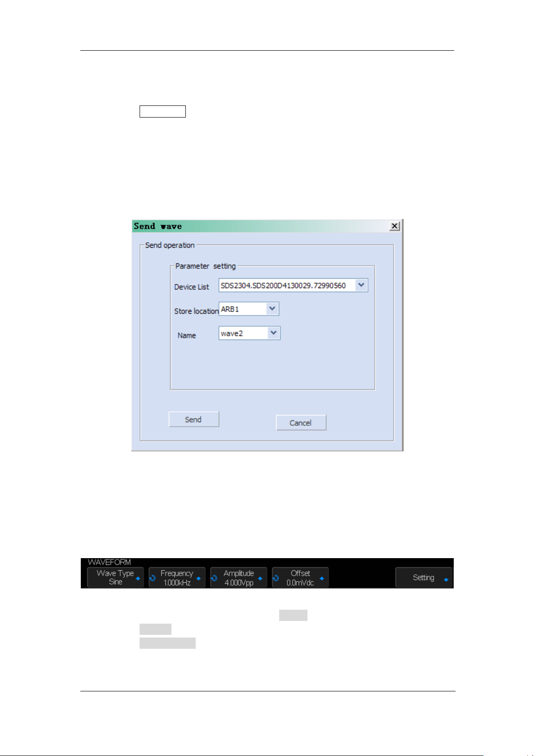Close the Send wave dialog
Viewport: 535px width, 756px height.
coord(395,226)
